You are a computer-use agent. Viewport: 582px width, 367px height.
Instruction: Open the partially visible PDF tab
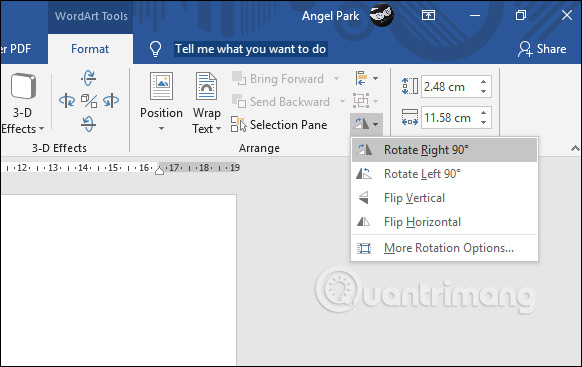click(x=16, y=49)
